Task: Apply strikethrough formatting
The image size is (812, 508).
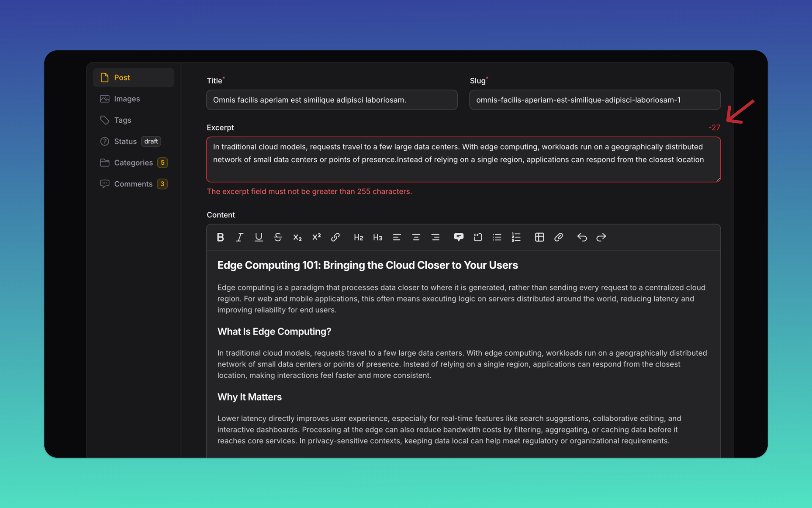Action: (x=278, y=237)
